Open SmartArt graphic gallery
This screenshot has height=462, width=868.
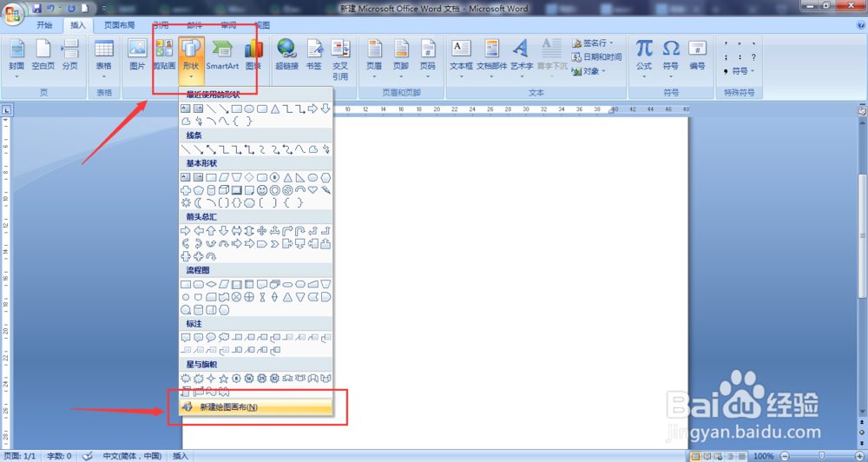coord(222,56)
